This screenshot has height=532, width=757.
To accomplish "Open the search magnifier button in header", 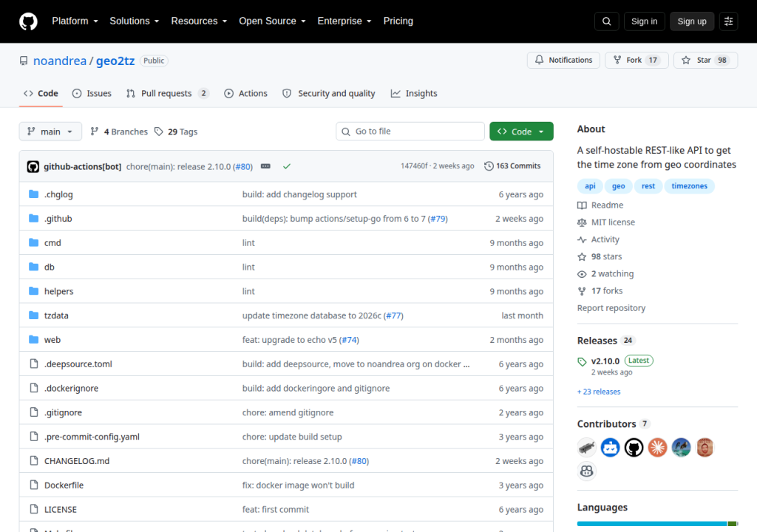I will coord(606,21).
